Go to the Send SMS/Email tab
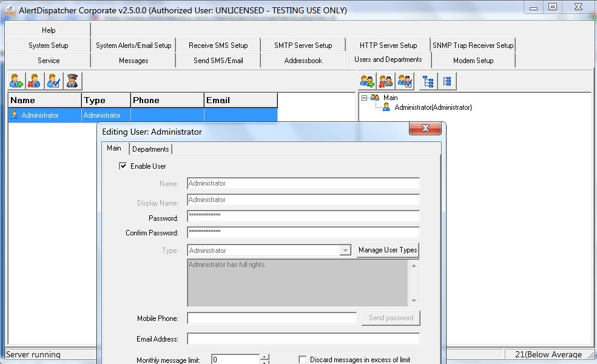 (218, 61)
